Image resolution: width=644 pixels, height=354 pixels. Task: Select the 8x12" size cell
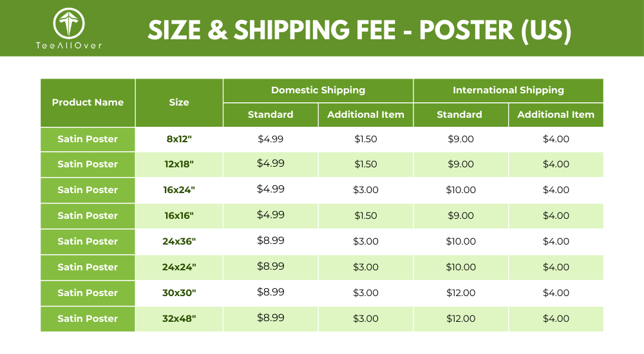(179, 139)
